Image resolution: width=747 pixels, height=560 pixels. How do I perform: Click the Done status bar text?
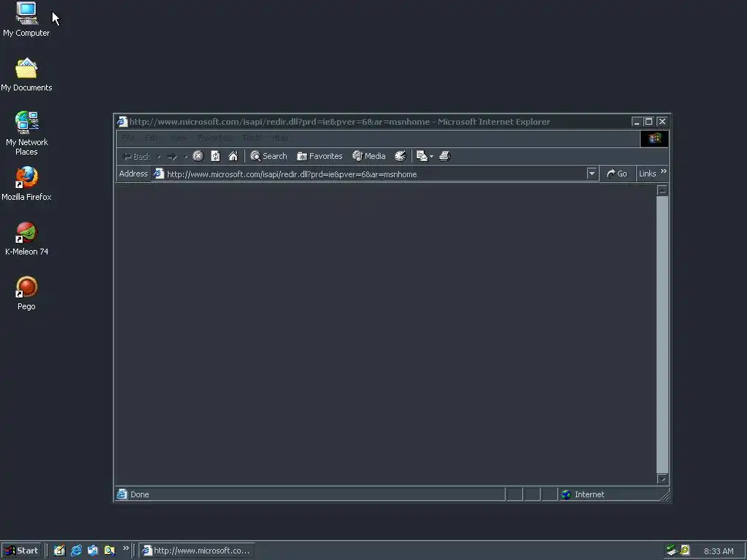click(140, 495)
